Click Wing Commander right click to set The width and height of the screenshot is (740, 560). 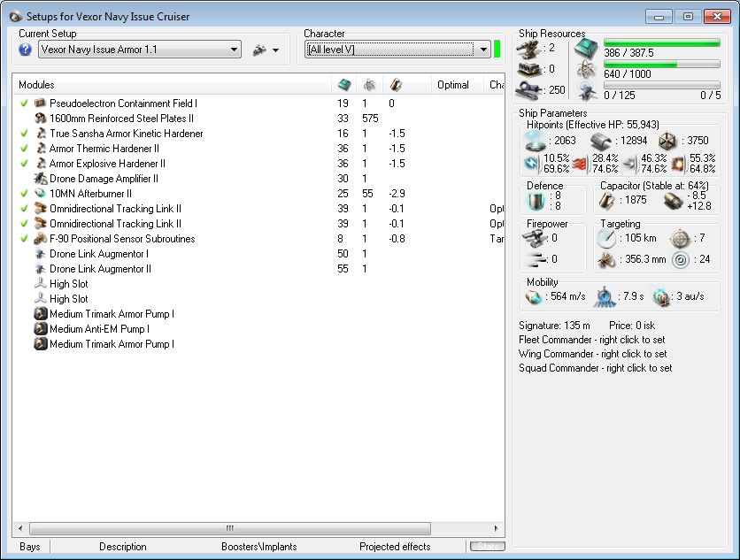593,354
